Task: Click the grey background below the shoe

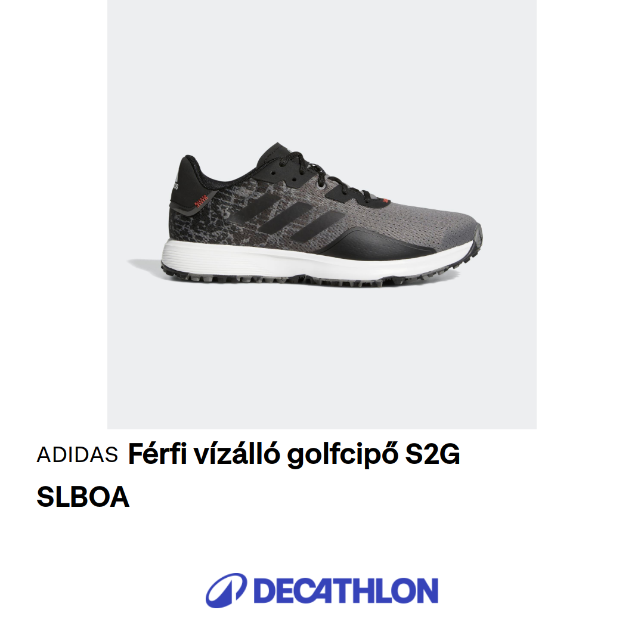Action: (x=321, y=357)
